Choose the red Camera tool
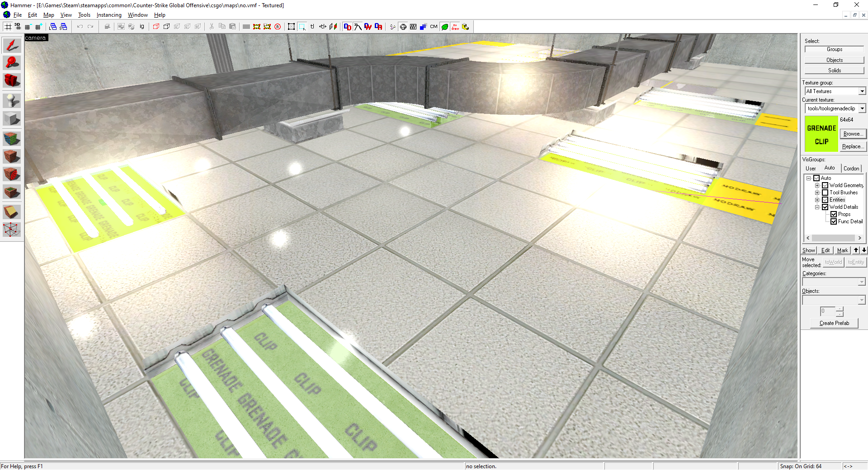This screenshot has height=470, width=868. [12, 80]
